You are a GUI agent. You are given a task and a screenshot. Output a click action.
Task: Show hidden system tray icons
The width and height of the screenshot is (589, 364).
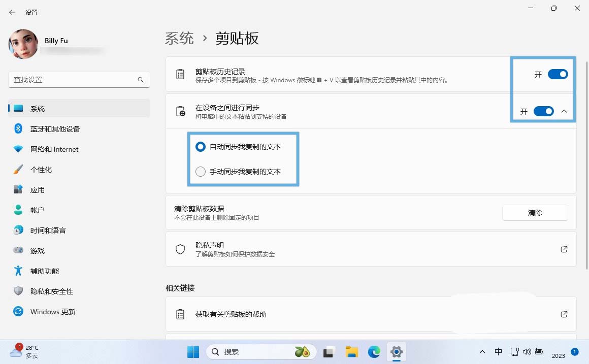click(482, 352)
